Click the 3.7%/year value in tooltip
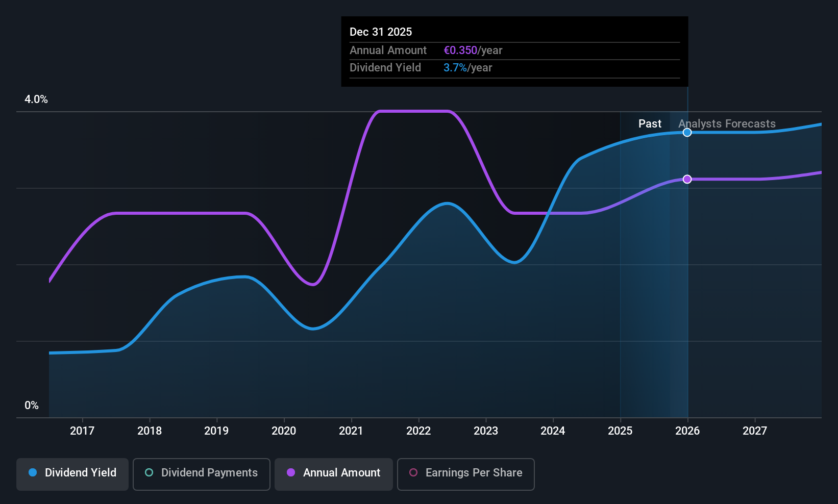 point(468,68)
